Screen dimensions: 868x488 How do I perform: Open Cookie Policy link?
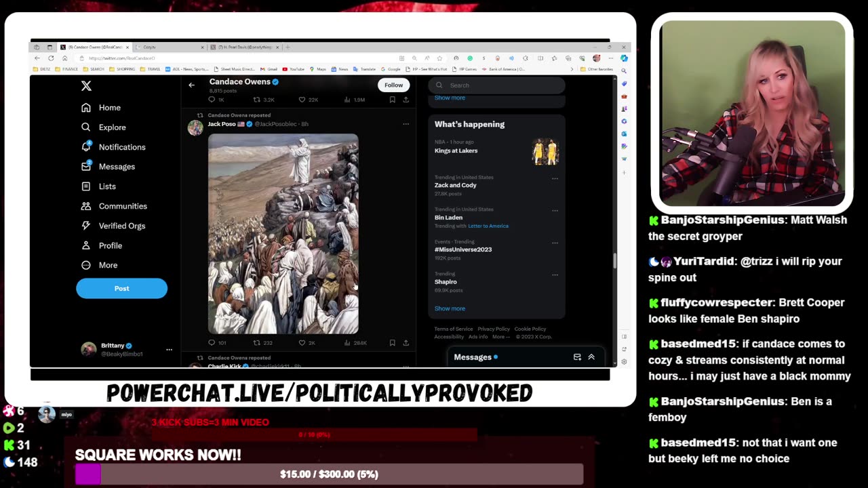click(530, 329)
